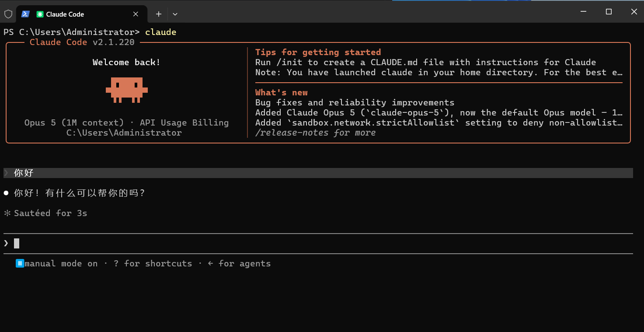644x332 pixels.
Task: Open a new terminal tab with plus
Action: (x=159, y=14)
